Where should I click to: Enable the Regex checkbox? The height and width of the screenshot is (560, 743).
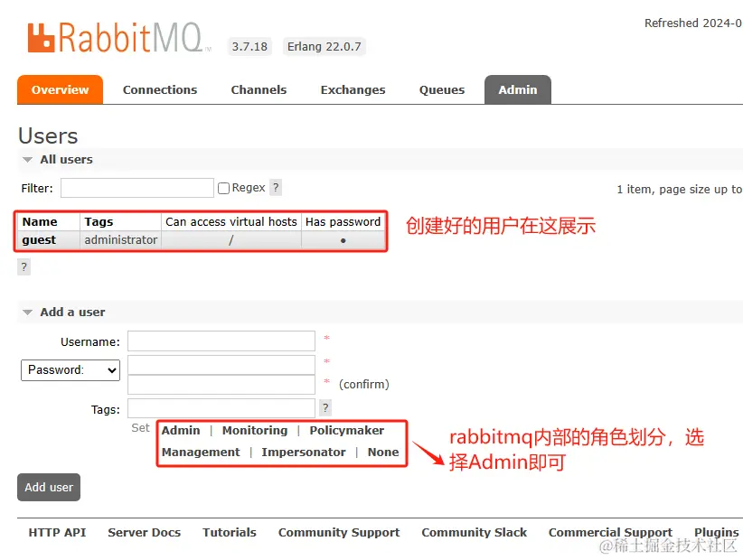(223, 188)
